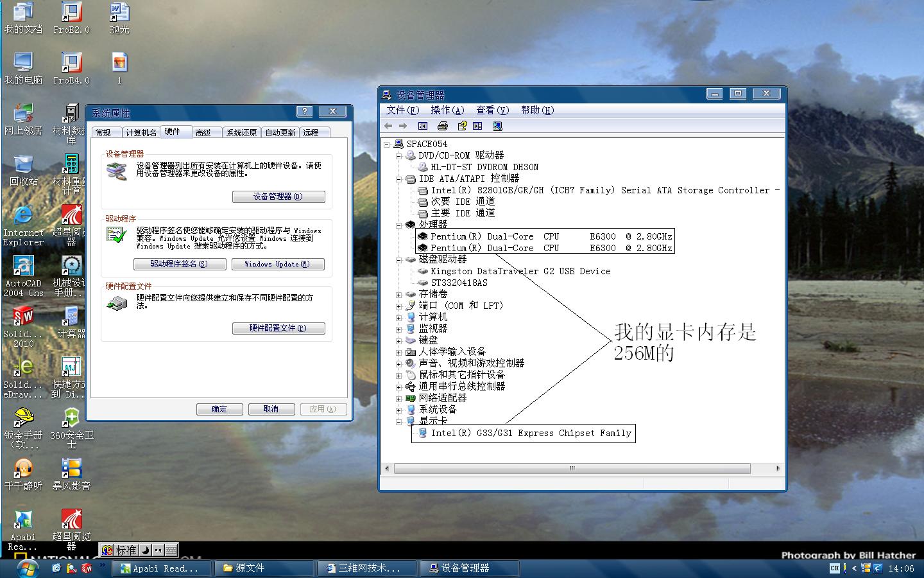Open the 我的文档 desktop icon
Image resolution: width=924 pixels, height=578 pixels.
pos(23,18)
